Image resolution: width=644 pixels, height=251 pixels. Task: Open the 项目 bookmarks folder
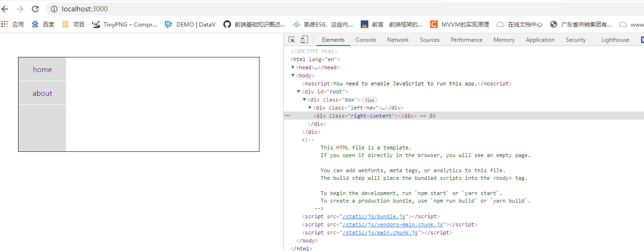73,25
